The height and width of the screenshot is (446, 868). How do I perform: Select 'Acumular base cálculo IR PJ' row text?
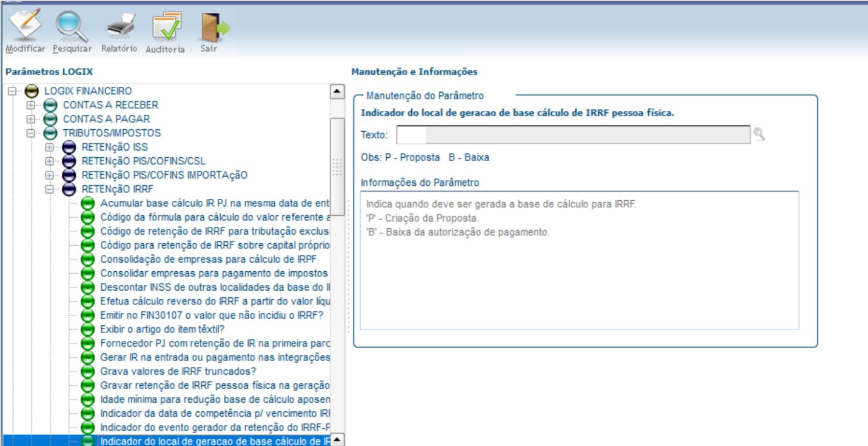coord(215,203)
